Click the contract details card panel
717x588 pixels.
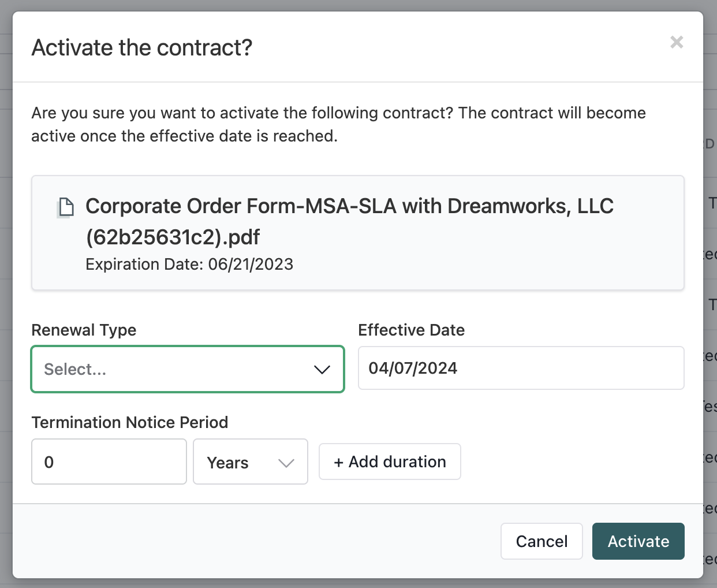tap(358, 233)
